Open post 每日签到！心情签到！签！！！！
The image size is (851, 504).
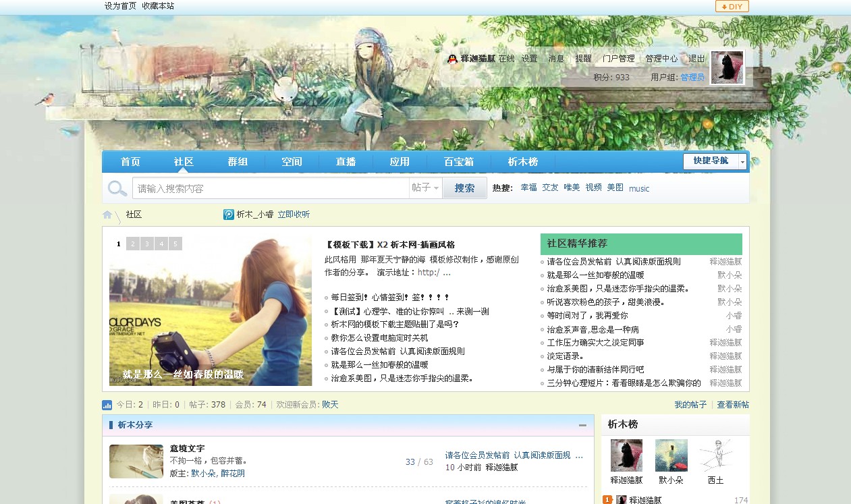(390, 298)
